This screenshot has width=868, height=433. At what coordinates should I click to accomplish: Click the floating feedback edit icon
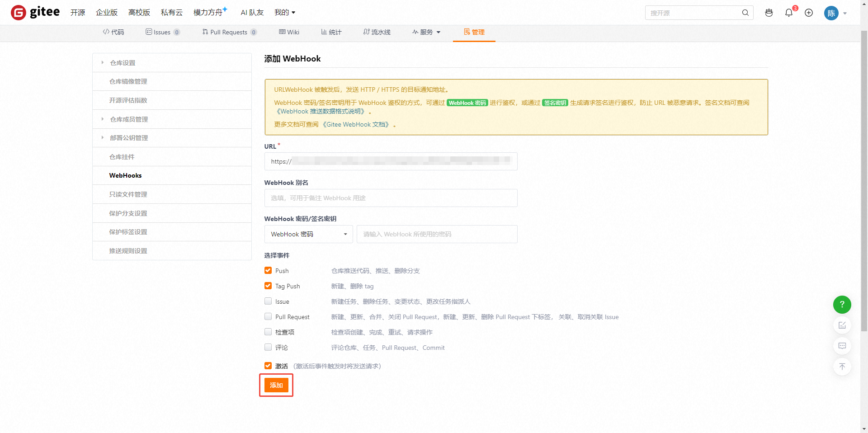pyautogui.click(x=842, y=325)
